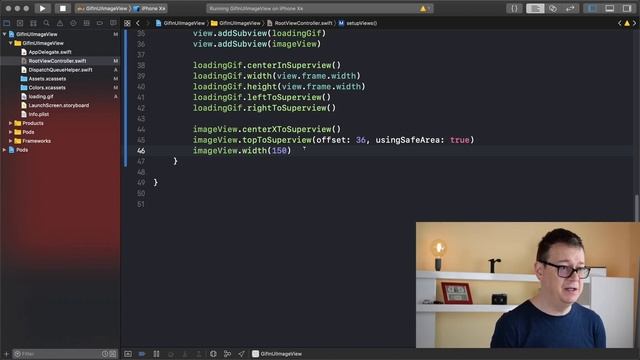Pause program execution button
This screenshot has width=640, height=360.
[156, 354]
